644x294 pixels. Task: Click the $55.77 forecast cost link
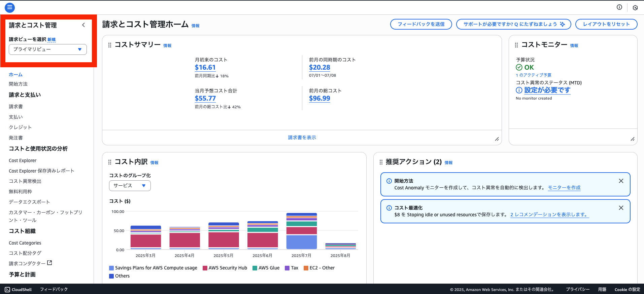tap(205, 99)
